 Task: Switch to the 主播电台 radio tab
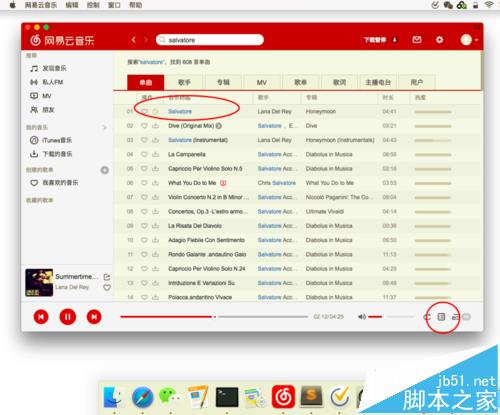click(x=378, y=82)
